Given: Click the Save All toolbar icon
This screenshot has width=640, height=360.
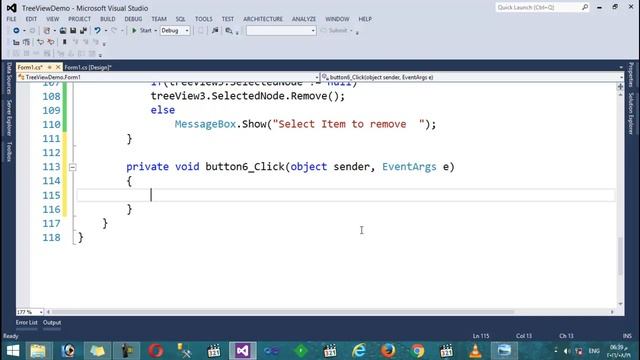Looking at the screenshot, I should coord(83,31).
